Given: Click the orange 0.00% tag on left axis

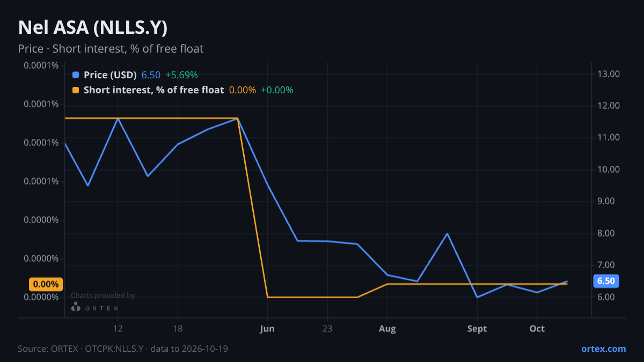Looking at the screenshot, I should 46,284.
